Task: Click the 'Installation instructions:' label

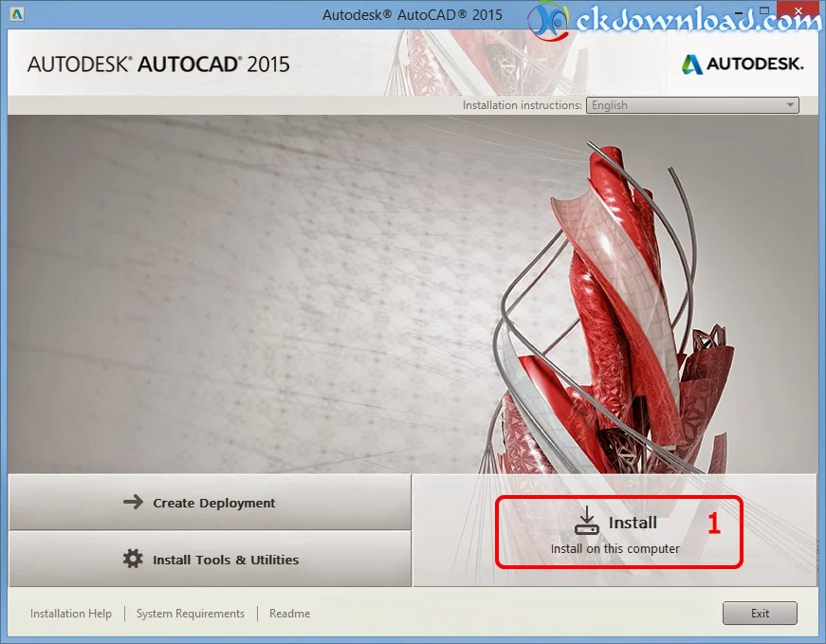Action: [x=522, y=105]
